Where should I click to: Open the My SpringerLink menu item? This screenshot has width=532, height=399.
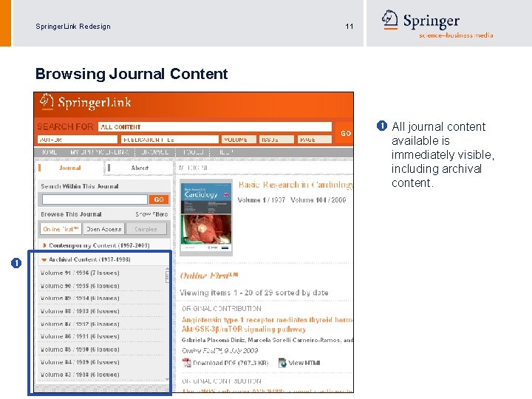99,152
